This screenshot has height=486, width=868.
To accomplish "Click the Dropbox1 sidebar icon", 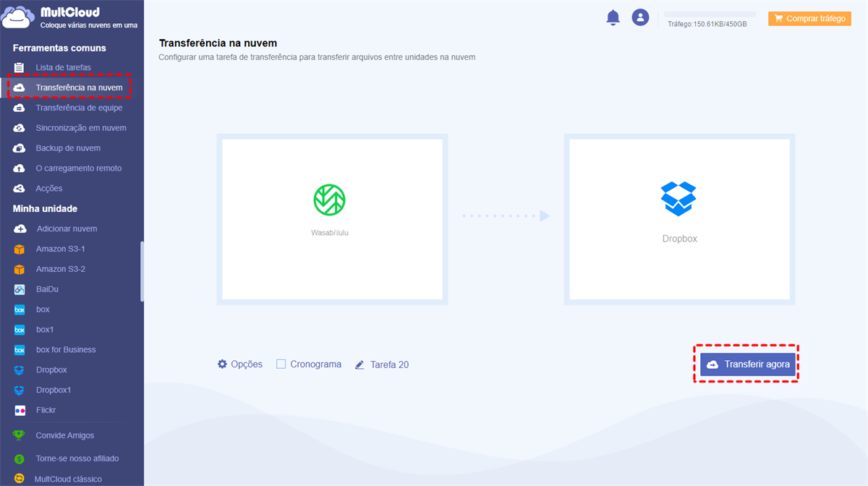I will 20,390.
